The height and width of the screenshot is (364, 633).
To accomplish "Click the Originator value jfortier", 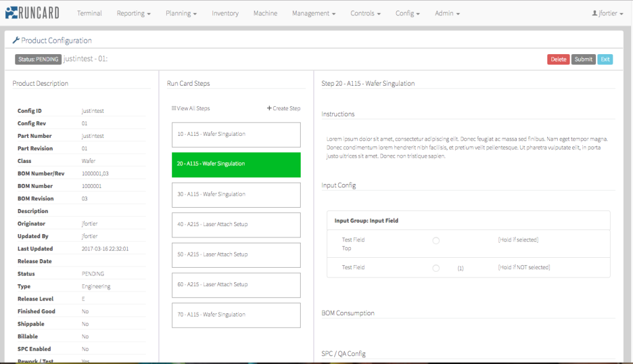I will pos(90,223).
